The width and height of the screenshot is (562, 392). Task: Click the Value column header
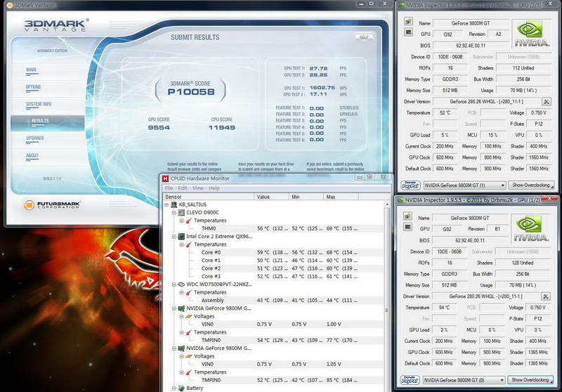(272, 197)
